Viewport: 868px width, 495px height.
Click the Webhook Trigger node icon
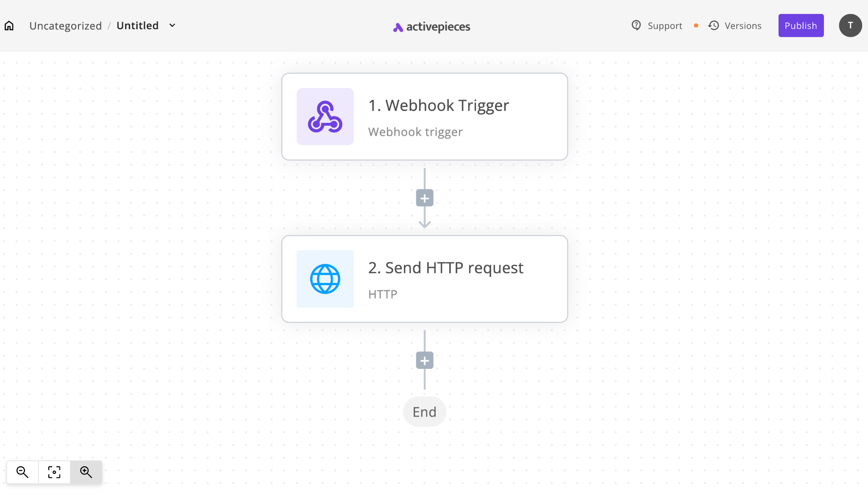click(x=325, y=116)
